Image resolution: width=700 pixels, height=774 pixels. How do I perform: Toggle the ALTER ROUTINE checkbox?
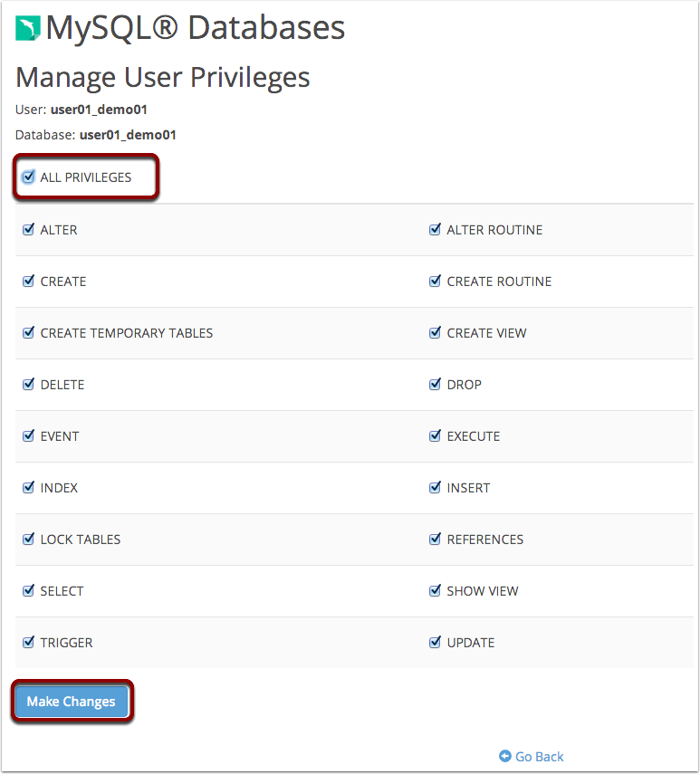point(435,229)
